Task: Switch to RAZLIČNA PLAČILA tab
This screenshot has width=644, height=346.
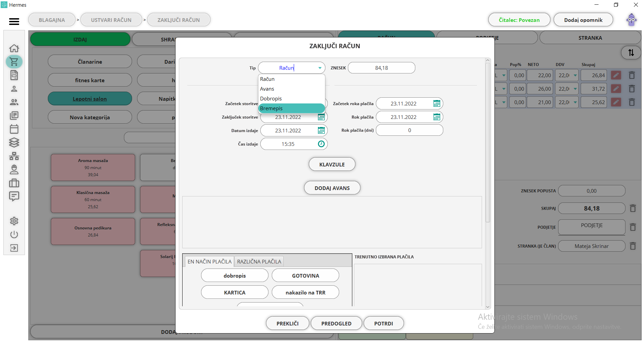Action: pos(259,262)
